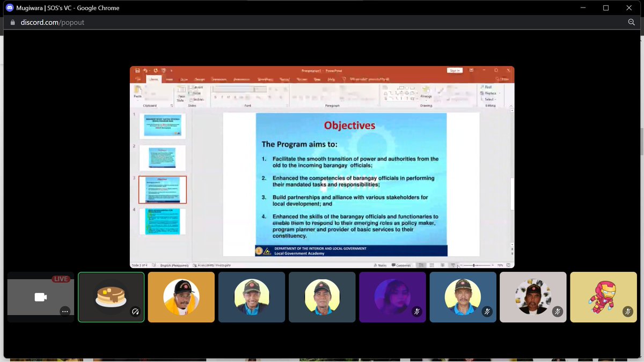Click the muted mic icon on purple tile

pos(416,311)
